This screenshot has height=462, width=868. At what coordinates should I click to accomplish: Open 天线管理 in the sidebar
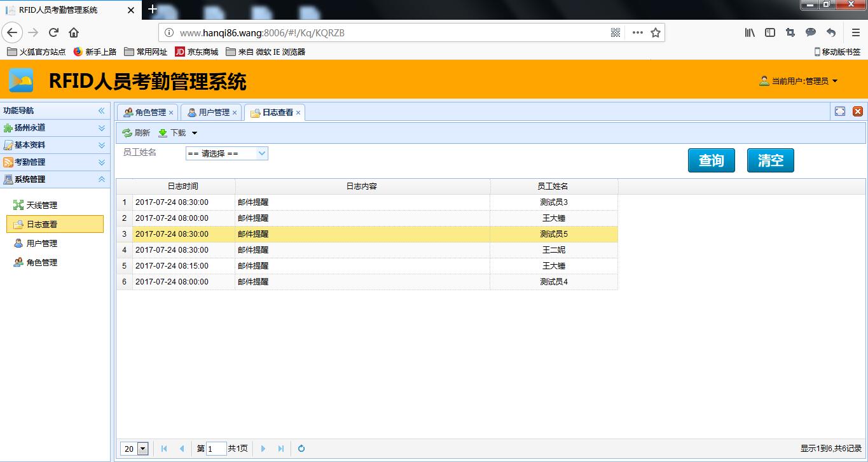(41, 205)
